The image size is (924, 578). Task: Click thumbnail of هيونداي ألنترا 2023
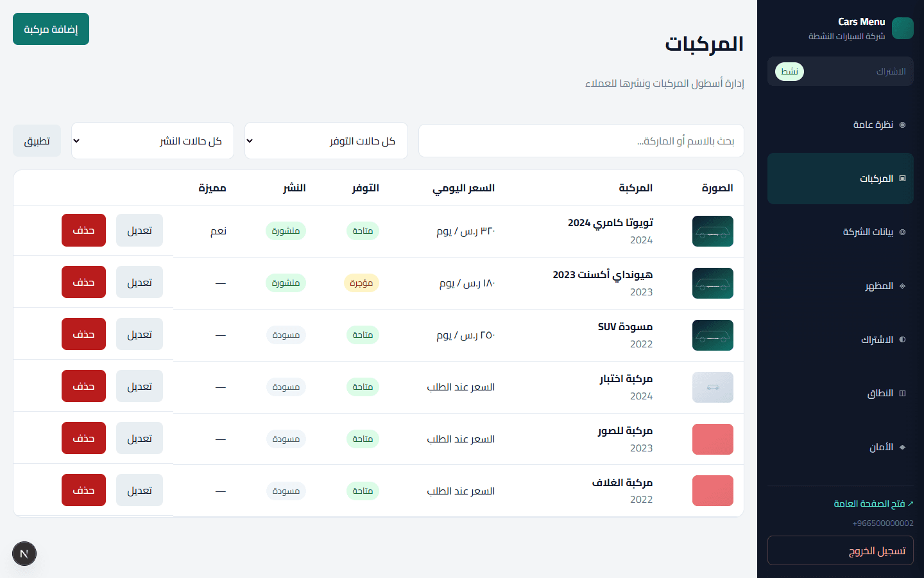click(x=713, y=283)
